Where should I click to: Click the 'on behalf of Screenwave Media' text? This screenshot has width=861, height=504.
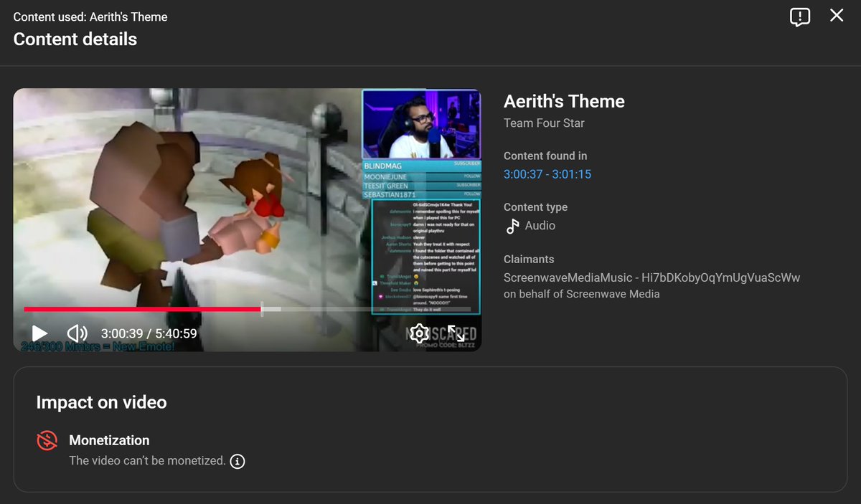(582, 294)
